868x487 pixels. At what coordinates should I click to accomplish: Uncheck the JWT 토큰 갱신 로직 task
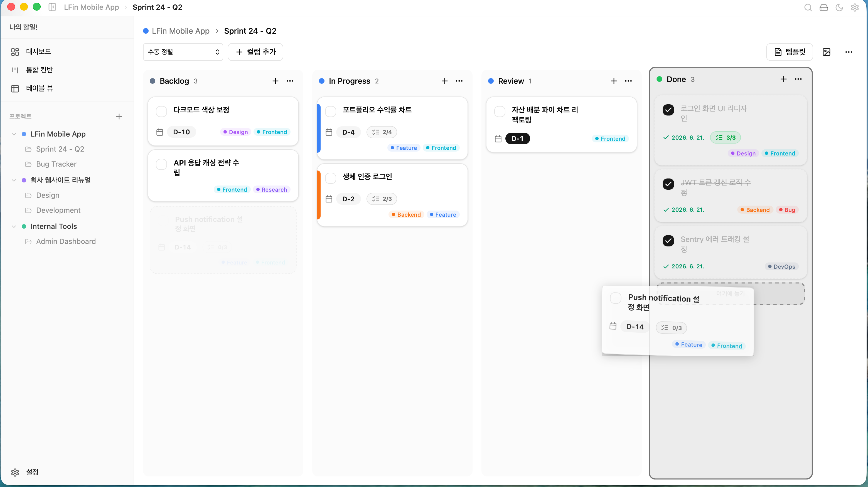click(668, 184)
